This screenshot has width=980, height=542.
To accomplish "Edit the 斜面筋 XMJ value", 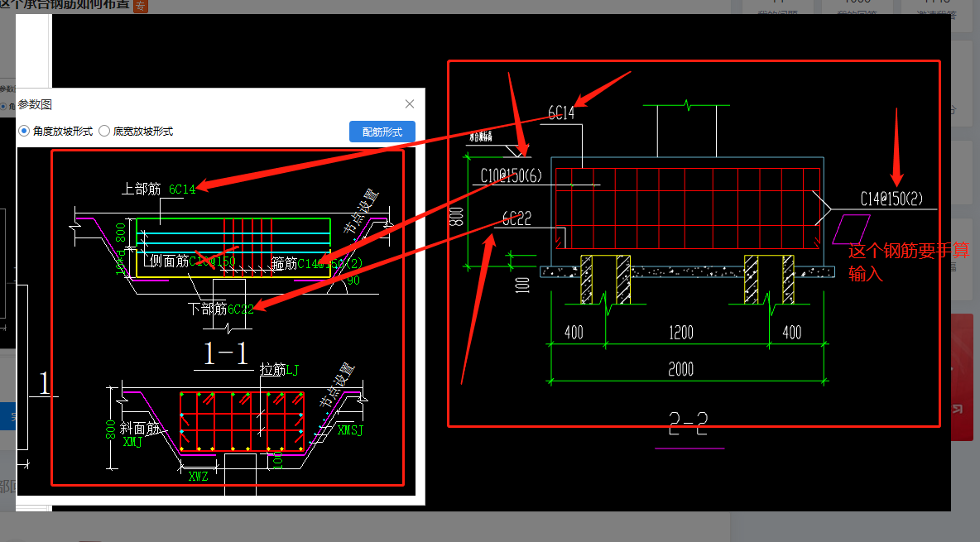I will (132, 442).
